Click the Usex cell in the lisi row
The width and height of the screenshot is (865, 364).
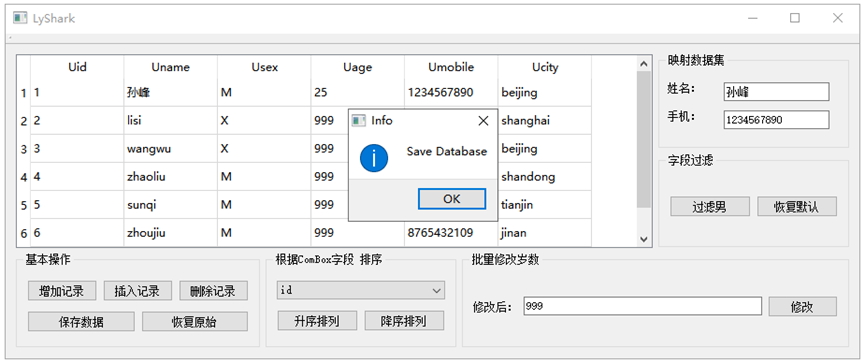[264, 121]
